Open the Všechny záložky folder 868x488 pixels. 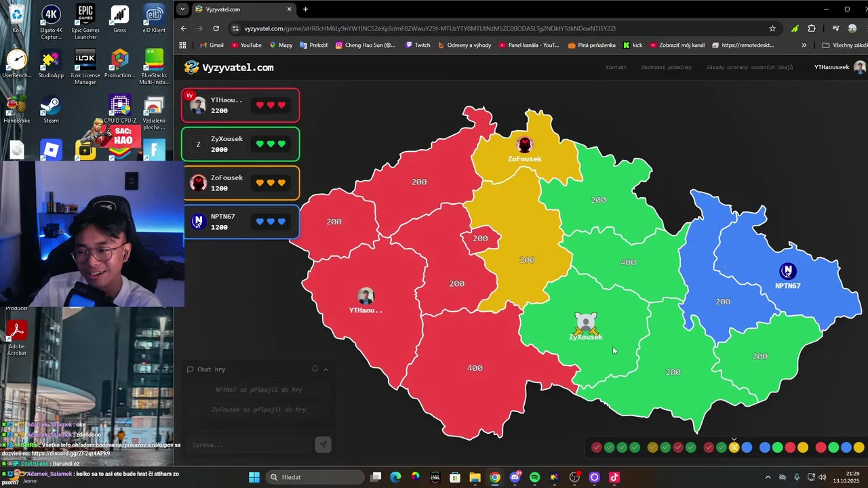(844, 45)
